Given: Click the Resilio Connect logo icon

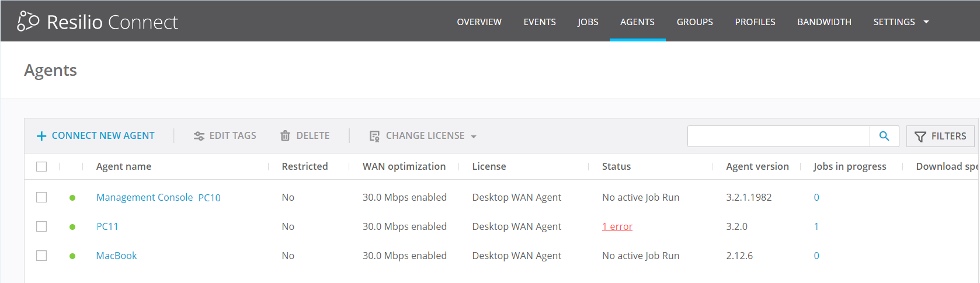Looking at the screenshot, I should [28, 21].
